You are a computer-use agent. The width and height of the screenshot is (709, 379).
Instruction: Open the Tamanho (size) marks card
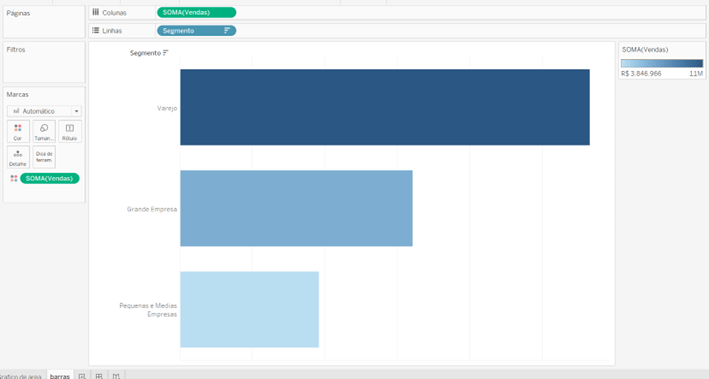pos(44,132)
